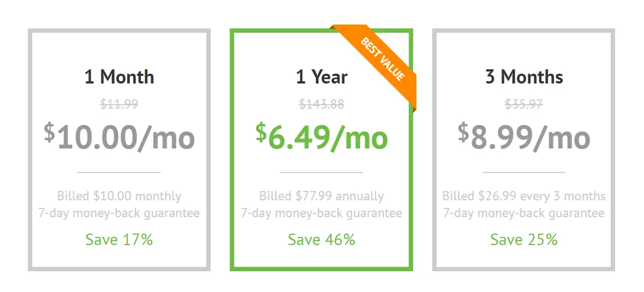Click the crossed-out $35.97 price
644x292 pixels.
524,104
